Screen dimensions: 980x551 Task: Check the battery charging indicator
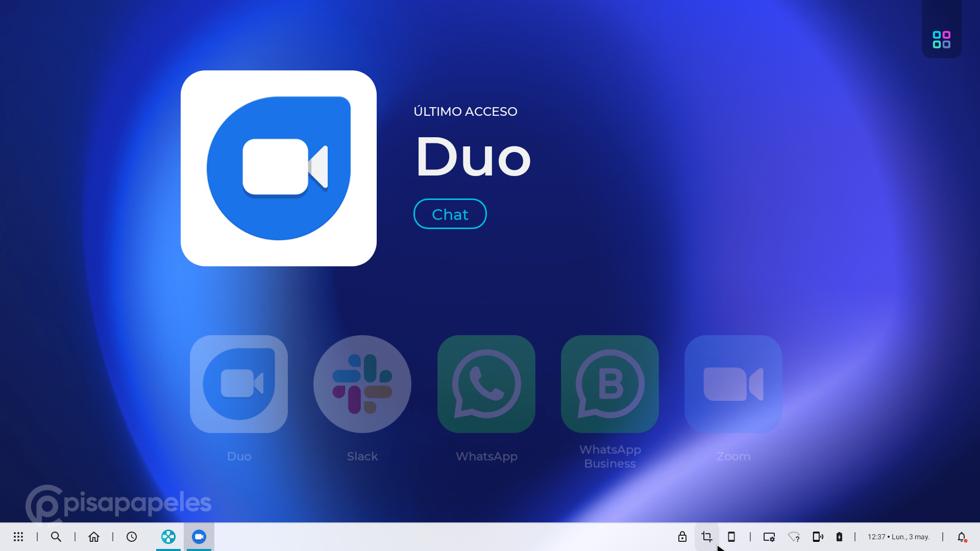[840, 537]
